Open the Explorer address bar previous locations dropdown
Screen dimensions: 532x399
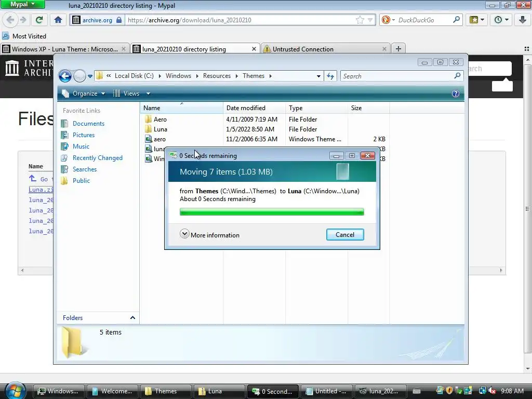click(x=318, y=76)
